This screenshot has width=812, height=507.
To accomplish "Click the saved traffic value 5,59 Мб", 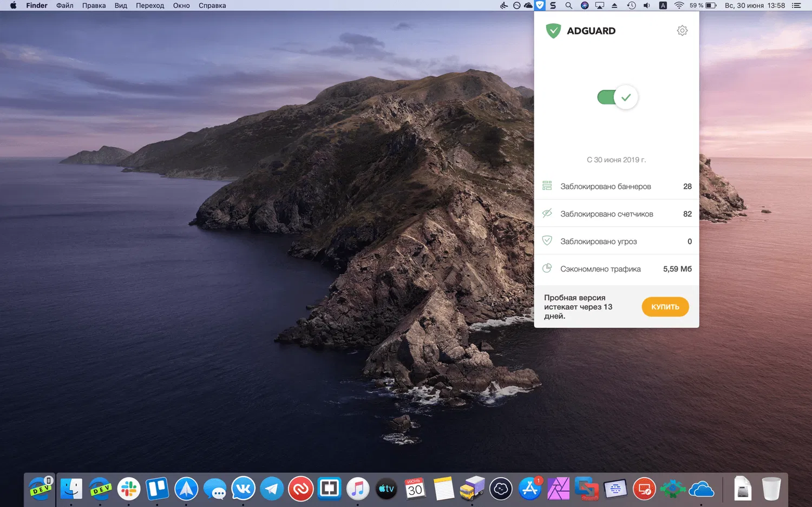I will click(677, 269).
